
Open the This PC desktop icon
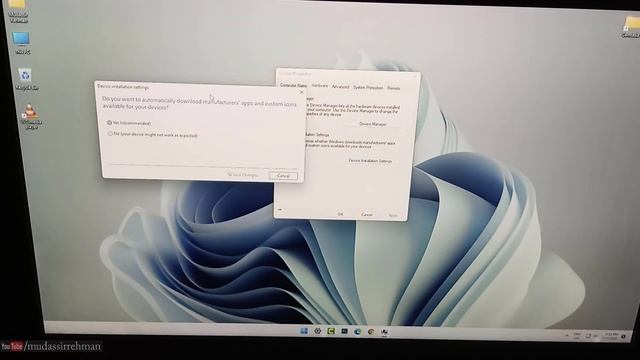pos(21,43)
